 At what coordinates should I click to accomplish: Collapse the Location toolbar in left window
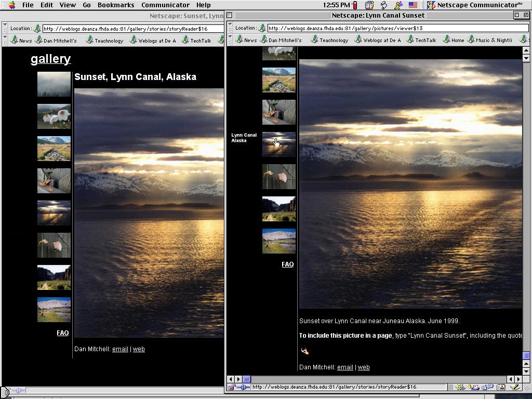(5, 29)
